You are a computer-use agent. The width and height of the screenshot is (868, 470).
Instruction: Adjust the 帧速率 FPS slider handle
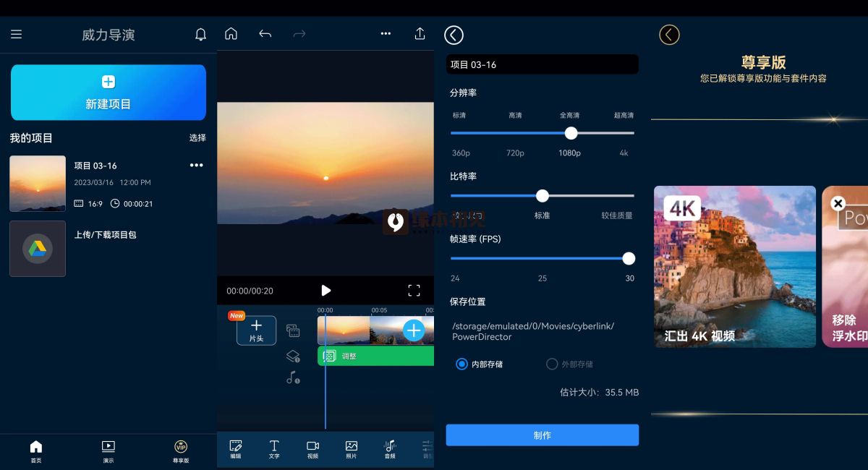(x=629, y=258)
